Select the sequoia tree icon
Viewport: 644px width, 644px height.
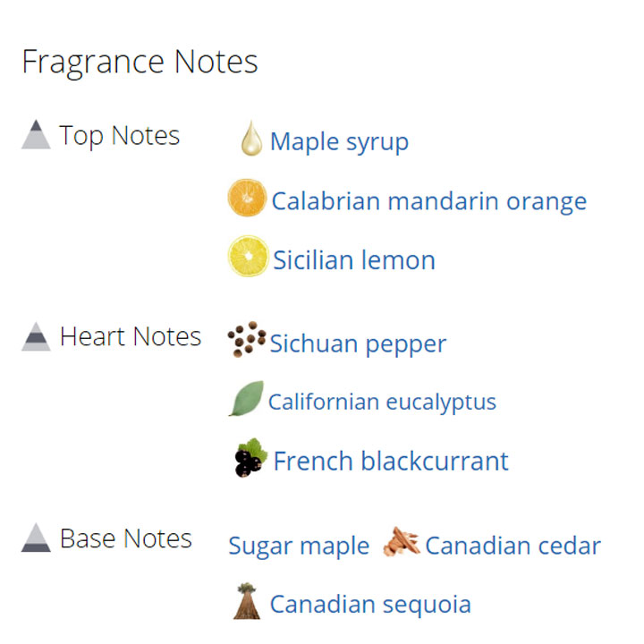pyautogui.click(x=247, y=601)
